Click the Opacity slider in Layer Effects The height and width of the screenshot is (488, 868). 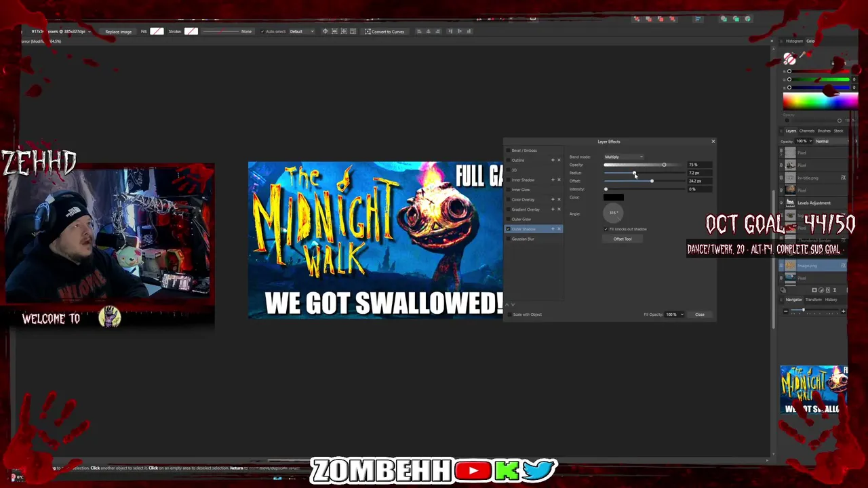click(x=644, y=165)
